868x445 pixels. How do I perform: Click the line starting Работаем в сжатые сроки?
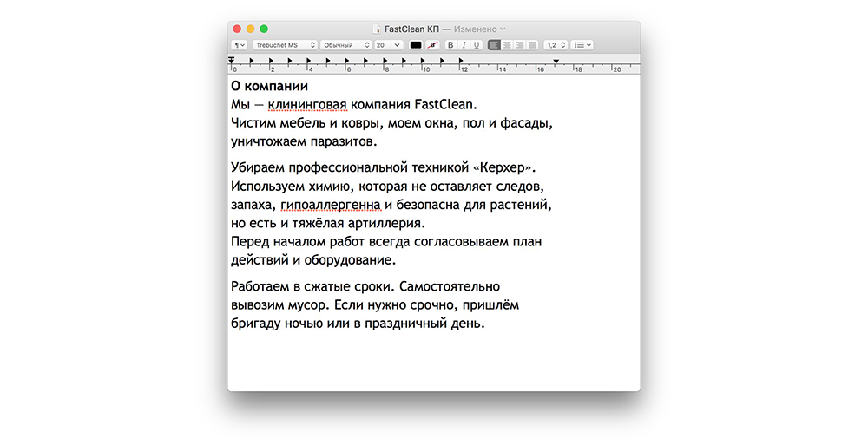pos(365,287)
